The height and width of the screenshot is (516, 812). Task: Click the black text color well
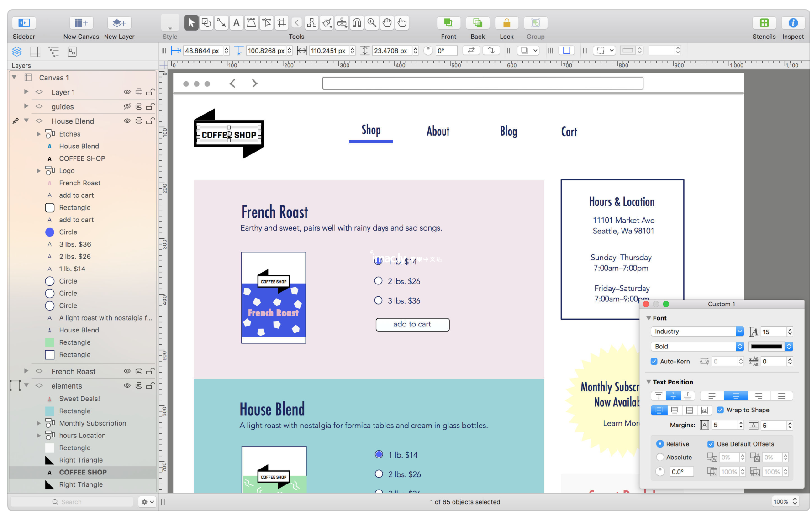[x=767, y=347]
